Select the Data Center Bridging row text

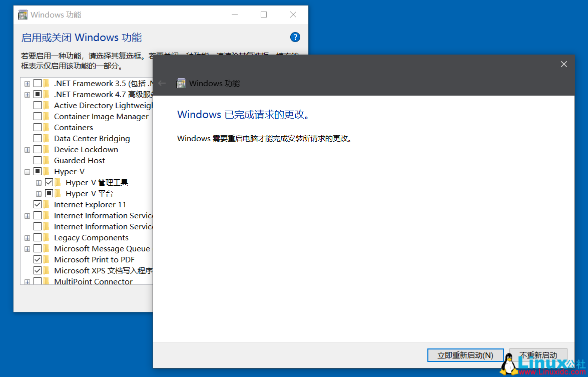coord(92,138)
